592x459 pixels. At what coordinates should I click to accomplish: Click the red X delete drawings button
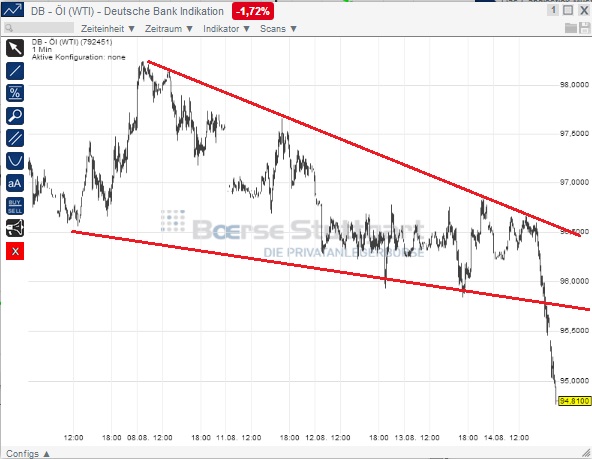click(x=15, y=251)
